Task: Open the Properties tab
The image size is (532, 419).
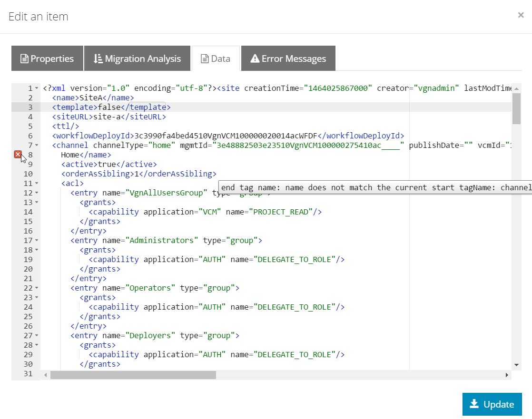Action: (x=47, y=58)
